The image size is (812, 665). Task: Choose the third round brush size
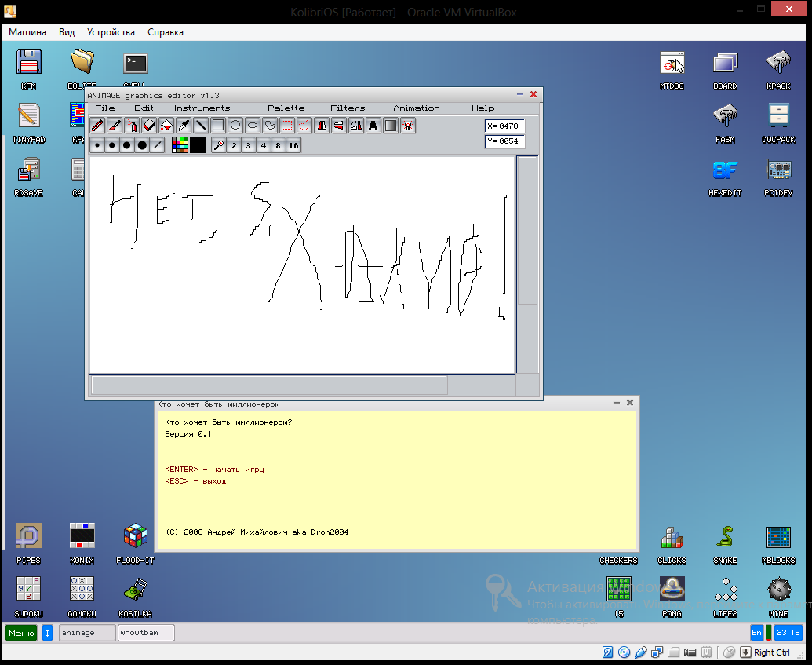(127, 145)
